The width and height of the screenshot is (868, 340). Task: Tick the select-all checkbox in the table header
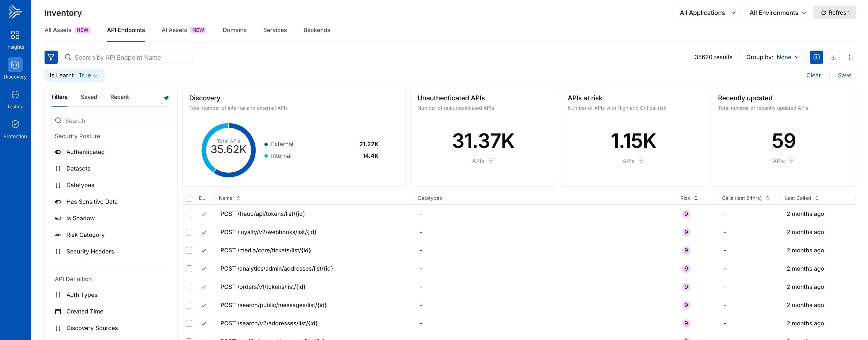point(189,198)
